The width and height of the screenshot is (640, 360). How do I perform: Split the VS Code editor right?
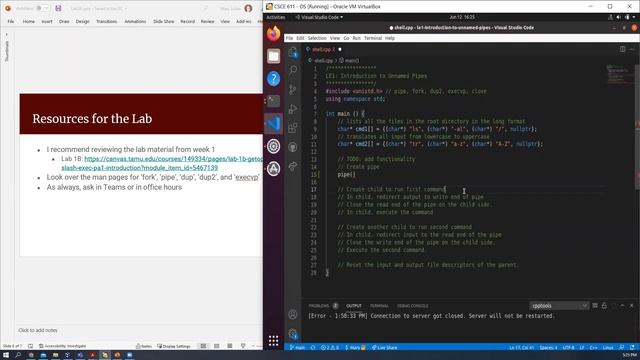tap(622, 49)
